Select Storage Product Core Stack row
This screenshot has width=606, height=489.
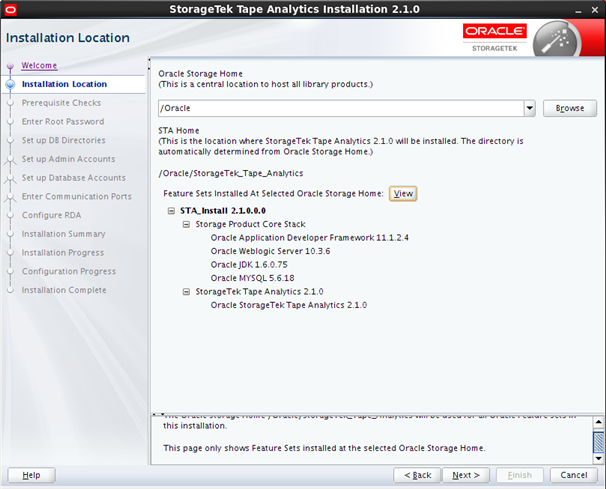pyautogui.click(x=250, y=224)
